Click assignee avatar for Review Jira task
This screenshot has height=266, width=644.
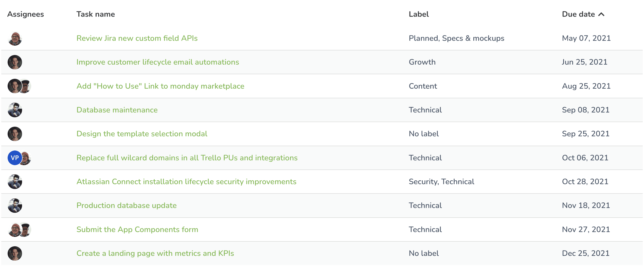click(15, 39)
